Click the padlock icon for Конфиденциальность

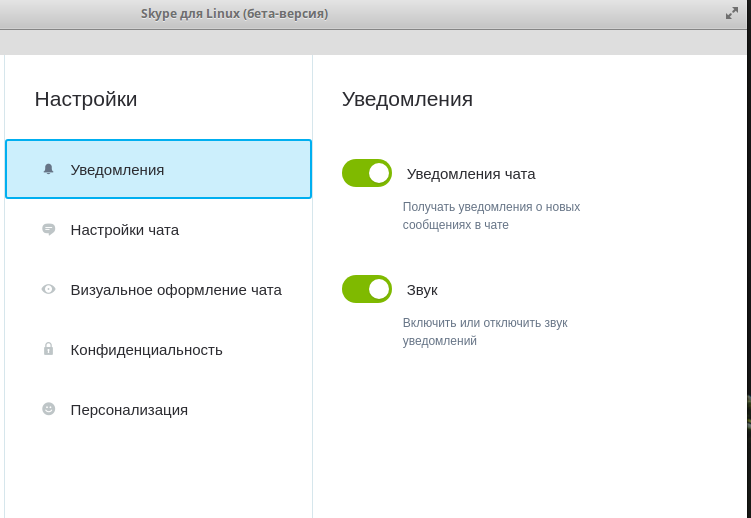click(48, 349)
